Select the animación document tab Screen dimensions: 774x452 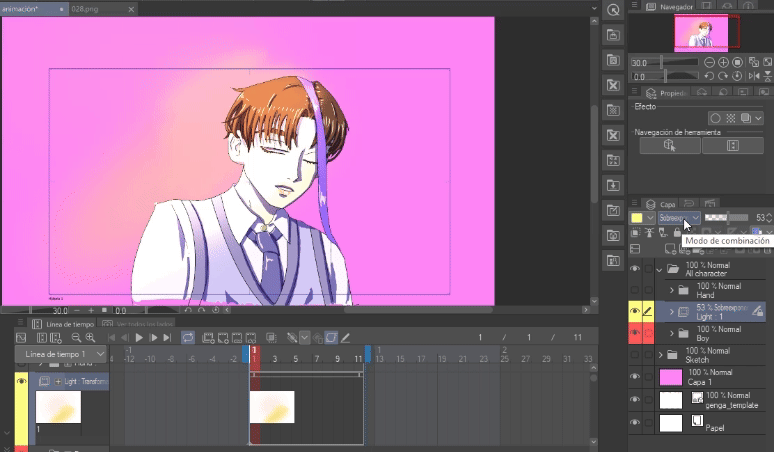(34, 9)
